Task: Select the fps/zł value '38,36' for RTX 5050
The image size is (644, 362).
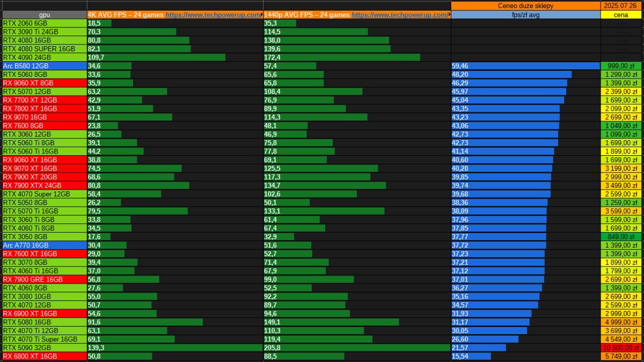Action: (460, 202)
